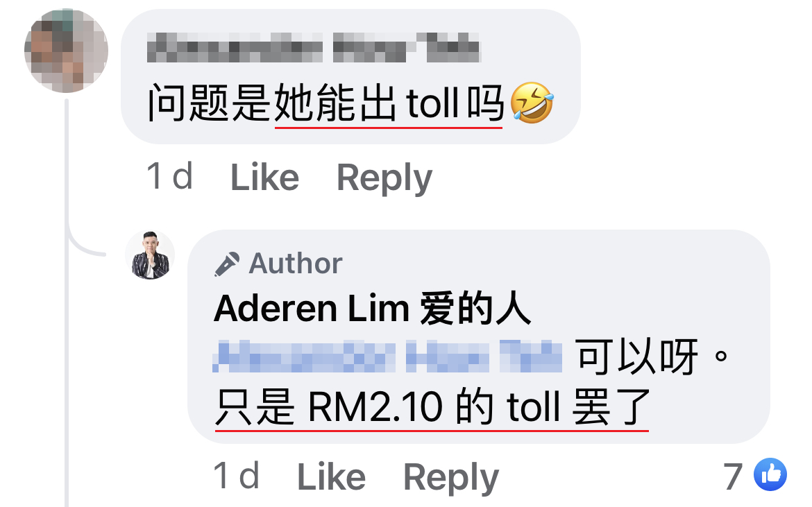This screenshot has height=507, width=812.
Task: Click the underlined text 她能出 toll 吗
Action: 389,103
